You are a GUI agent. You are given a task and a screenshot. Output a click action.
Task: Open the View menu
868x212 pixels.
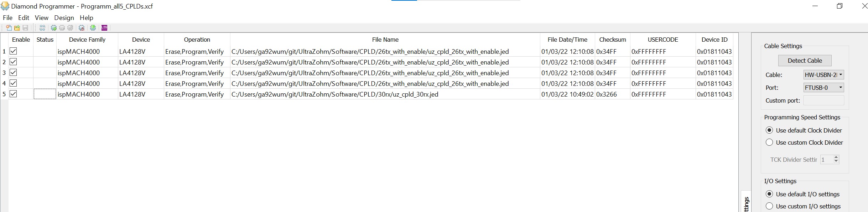(41, 17)
